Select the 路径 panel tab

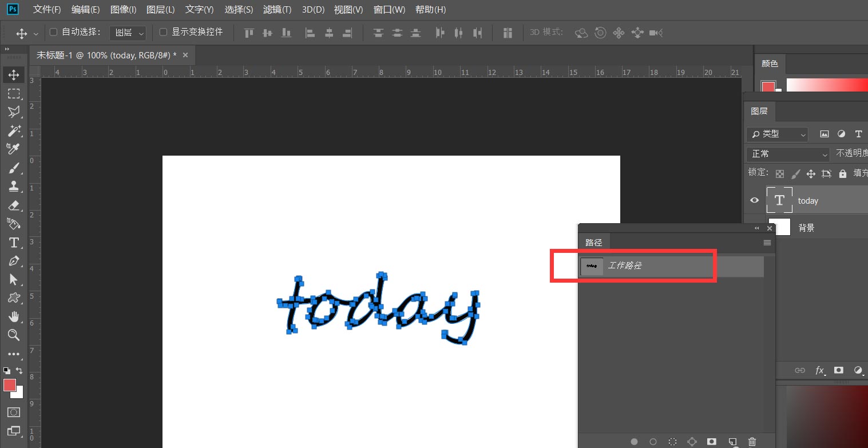pyautogui.click(x=594, y=243)
